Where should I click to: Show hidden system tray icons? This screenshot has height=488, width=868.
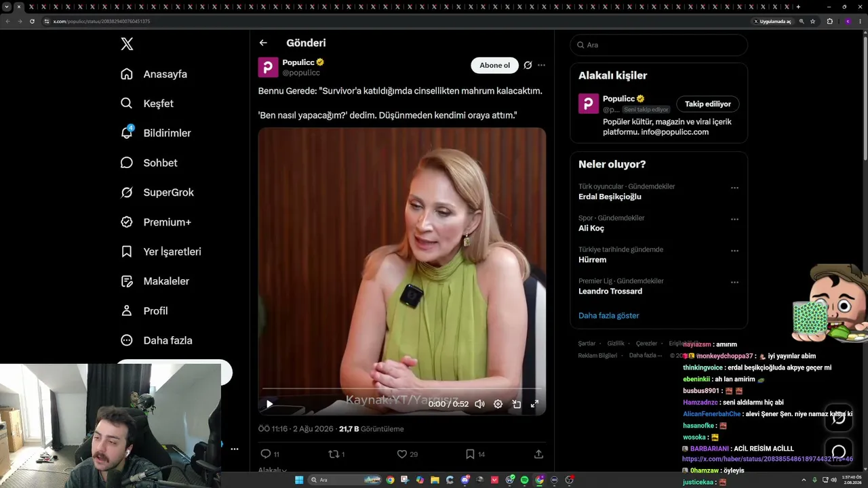[805, 480]
